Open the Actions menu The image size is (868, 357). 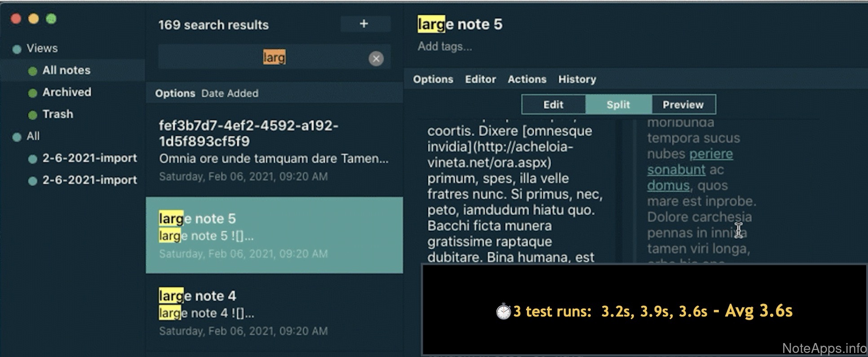point(527,80)
